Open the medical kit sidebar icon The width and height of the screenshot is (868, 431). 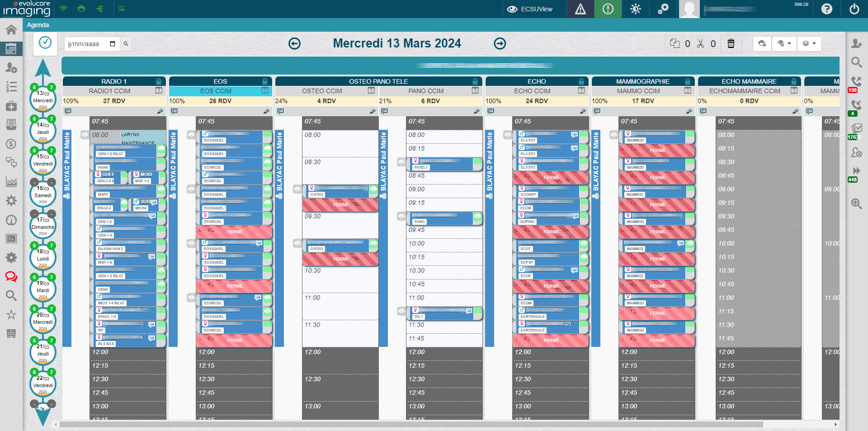click(11, 106)
